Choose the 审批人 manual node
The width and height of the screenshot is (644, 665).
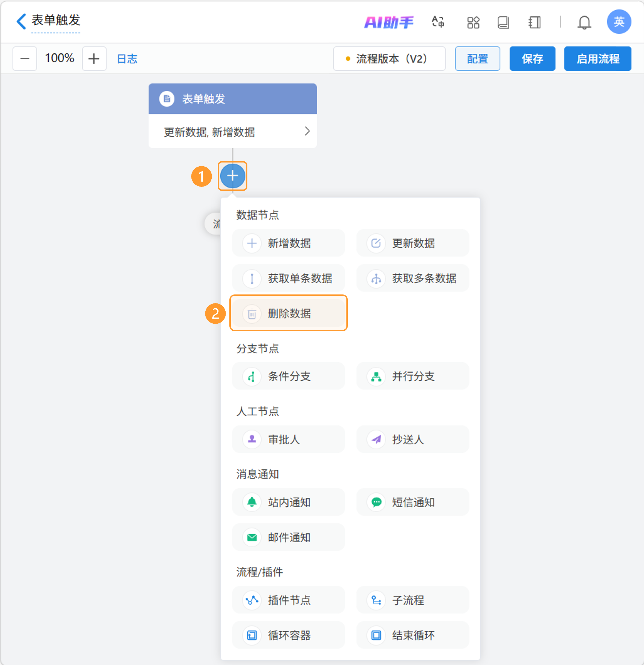pos(289,439)
